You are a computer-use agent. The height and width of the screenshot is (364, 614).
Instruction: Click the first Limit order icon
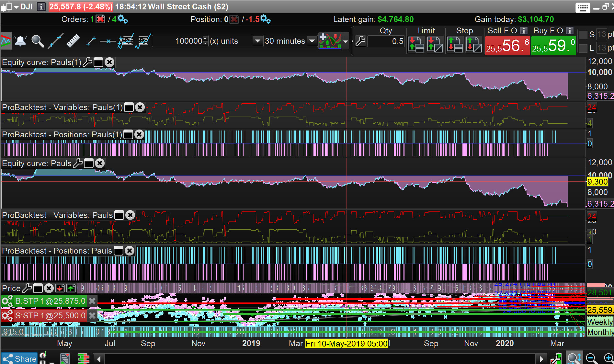pos(416,44)
